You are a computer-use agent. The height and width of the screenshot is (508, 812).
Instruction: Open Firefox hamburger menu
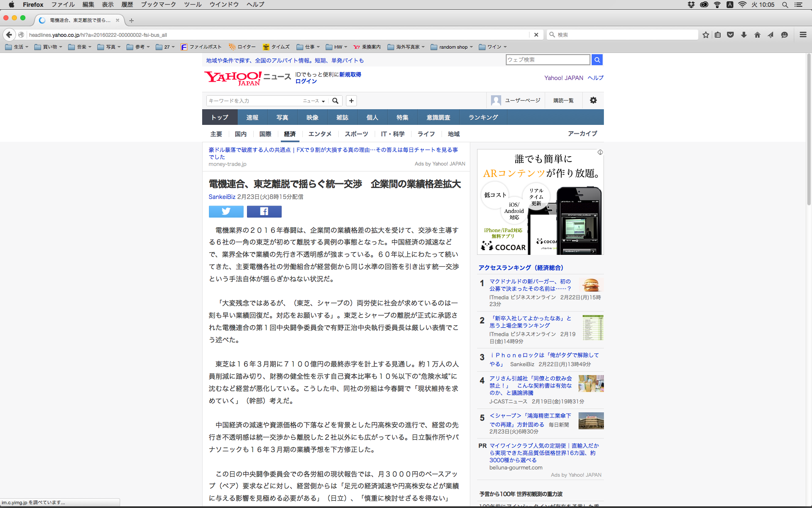[x=803, y=35]
